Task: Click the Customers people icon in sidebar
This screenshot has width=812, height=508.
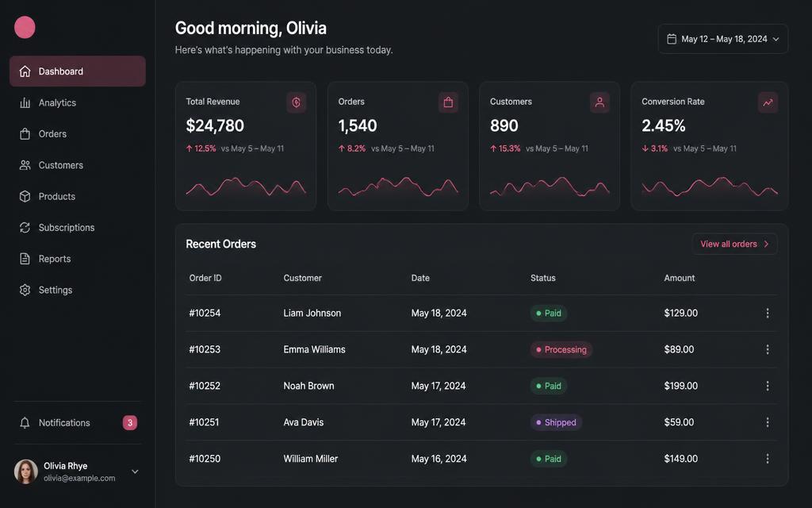Action: coord(25,165)
